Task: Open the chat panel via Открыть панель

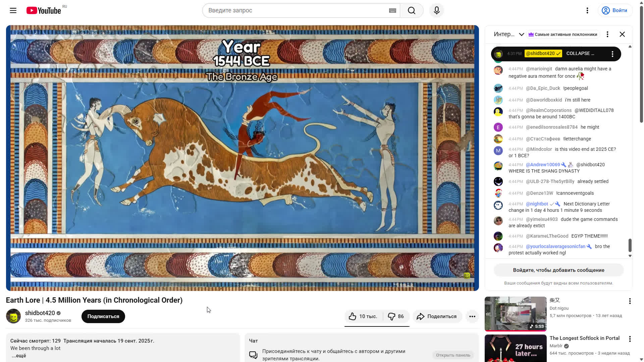Action: pos(453,355)
